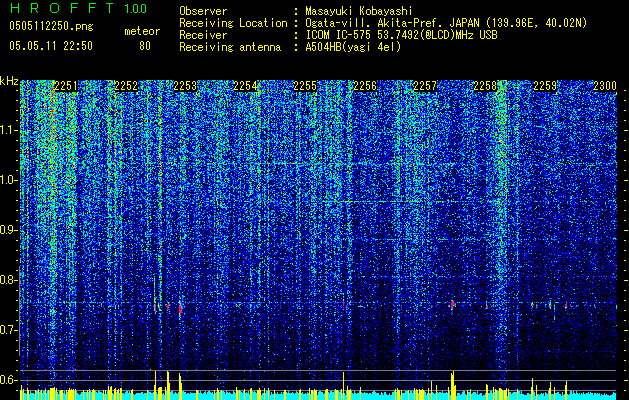Click the 'meteor' label

pyautogui.click(x=142, y=31)
